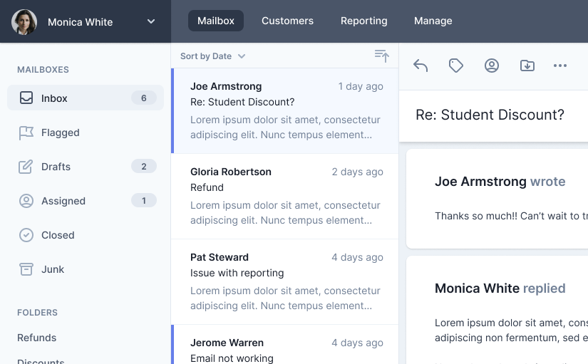
Task: Open the Sort by Date dropdown
Action: [213, 56]
